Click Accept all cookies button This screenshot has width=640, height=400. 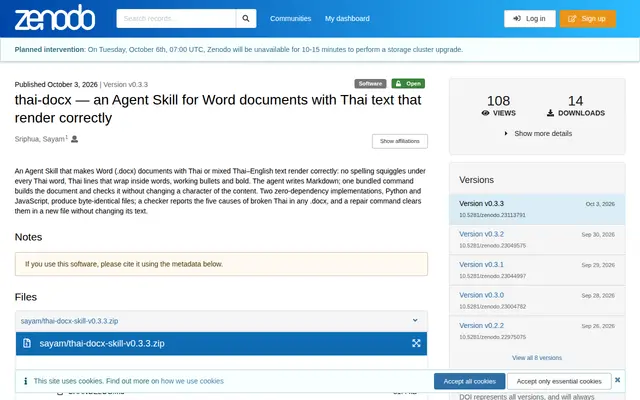469,381
